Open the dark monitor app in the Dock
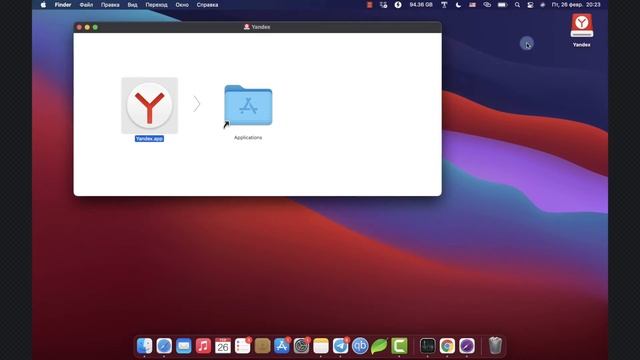 pos(428,346)
